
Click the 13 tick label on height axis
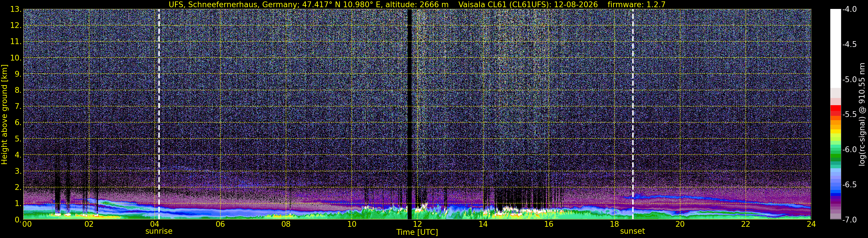tap(16, 10)
